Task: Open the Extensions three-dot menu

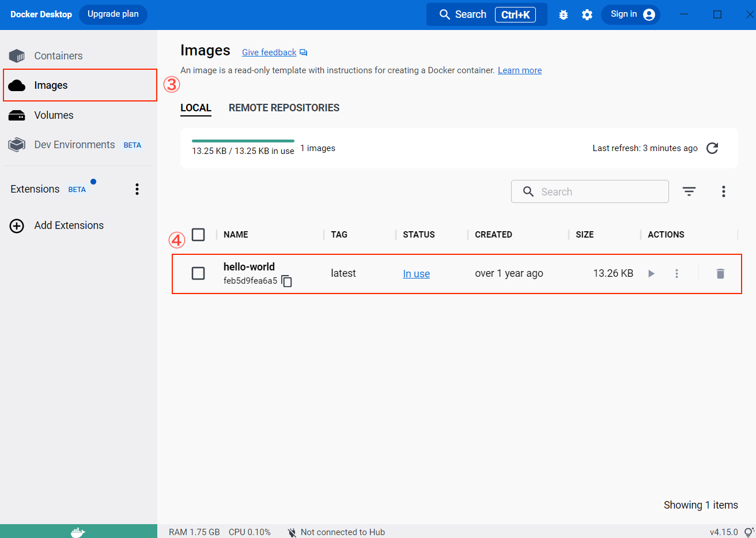Action: (137, 189)
